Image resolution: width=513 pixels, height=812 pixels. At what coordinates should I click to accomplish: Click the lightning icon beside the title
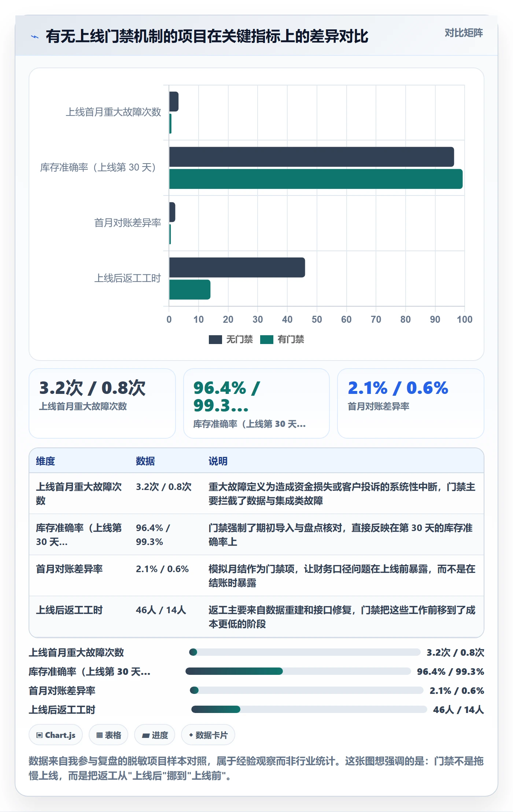[x=35, y=37]
